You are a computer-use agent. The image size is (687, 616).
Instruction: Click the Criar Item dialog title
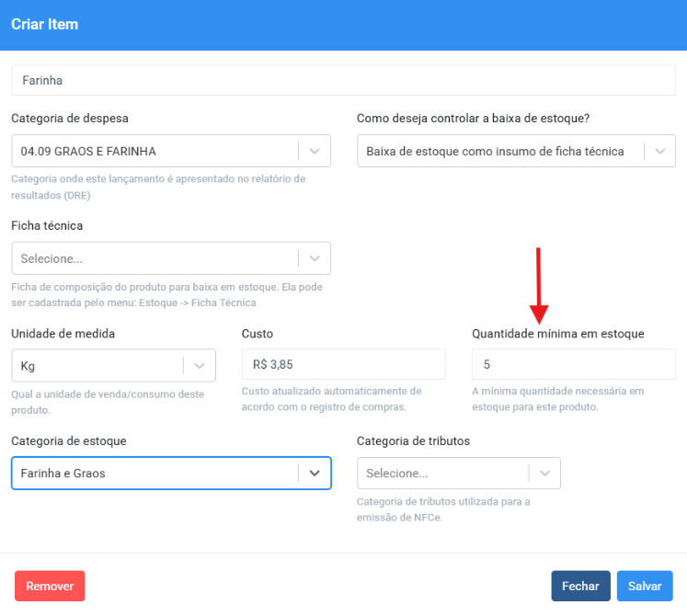(44, 25)
